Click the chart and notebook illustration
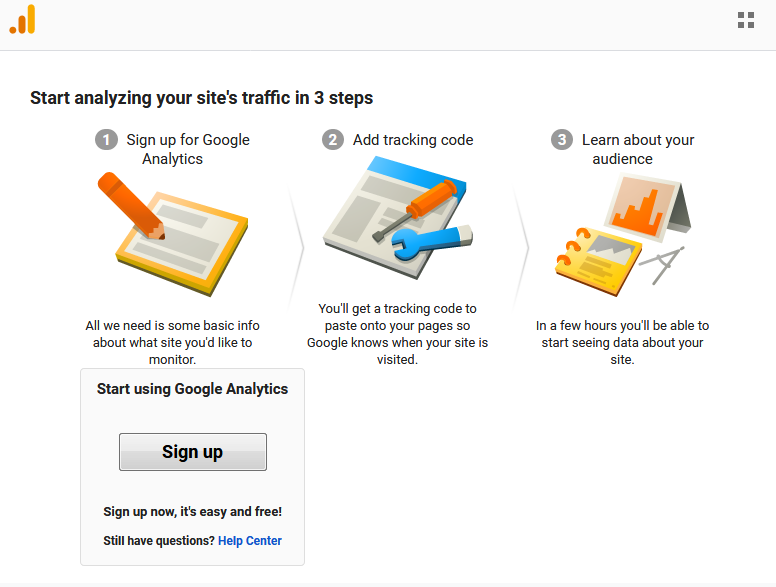 (x=623, y=235)
